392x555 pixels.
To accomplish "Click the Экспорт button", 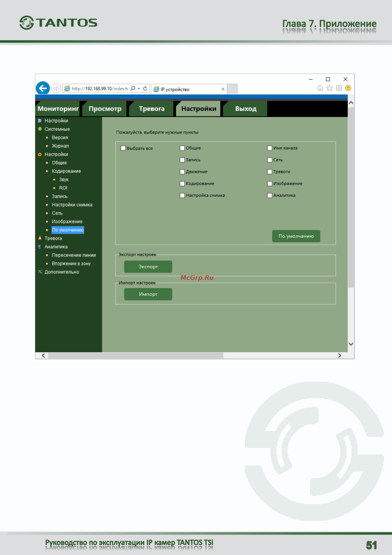I will tap(148, 267).
